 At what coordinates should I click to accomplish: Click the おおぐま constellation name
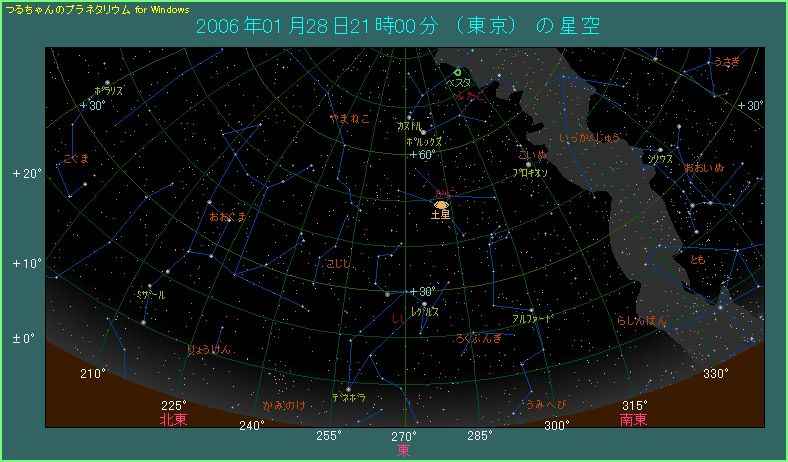point(228,216)
